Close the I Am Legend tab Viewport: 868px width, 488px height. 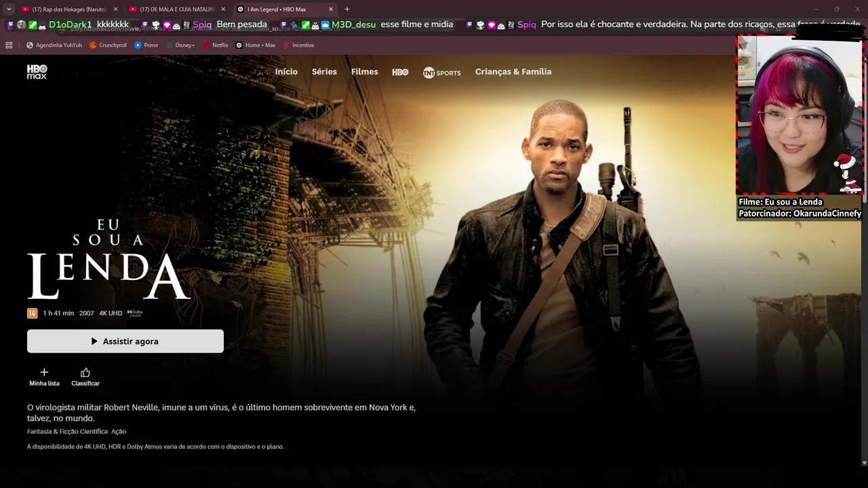[331, 9]
